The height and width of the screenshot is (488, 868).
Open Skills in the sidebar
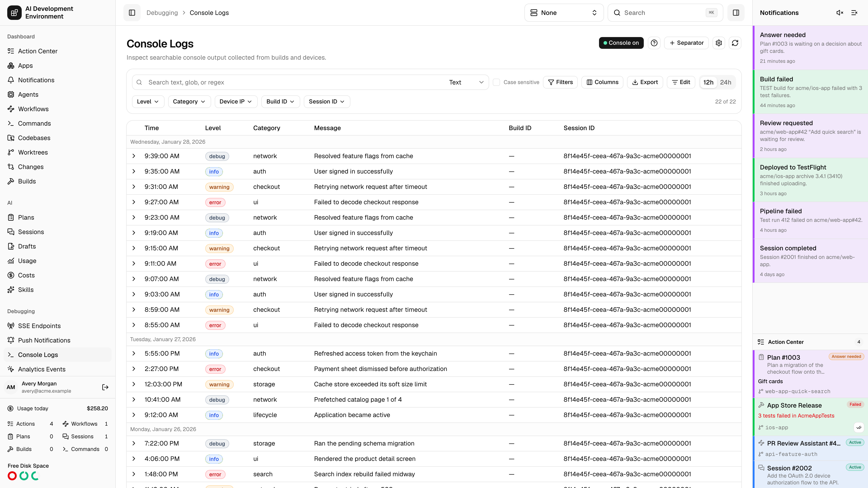(58, 290)
